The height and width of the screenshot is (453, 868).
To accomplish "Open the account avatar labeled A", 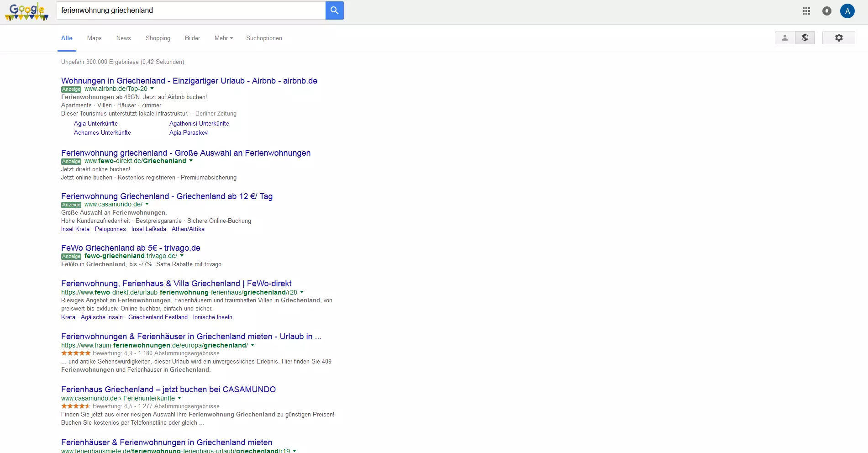I will (x=847, y=11).
